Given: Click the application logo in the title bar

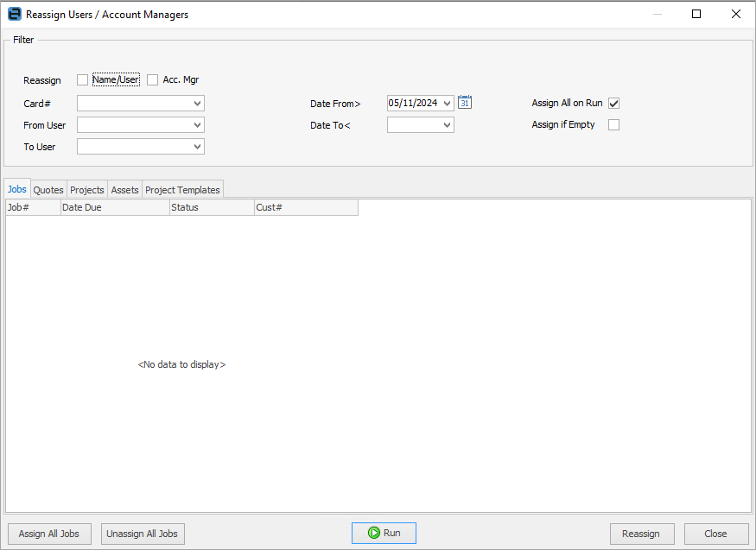Looking at the screenshot, I should coord(15,14).
